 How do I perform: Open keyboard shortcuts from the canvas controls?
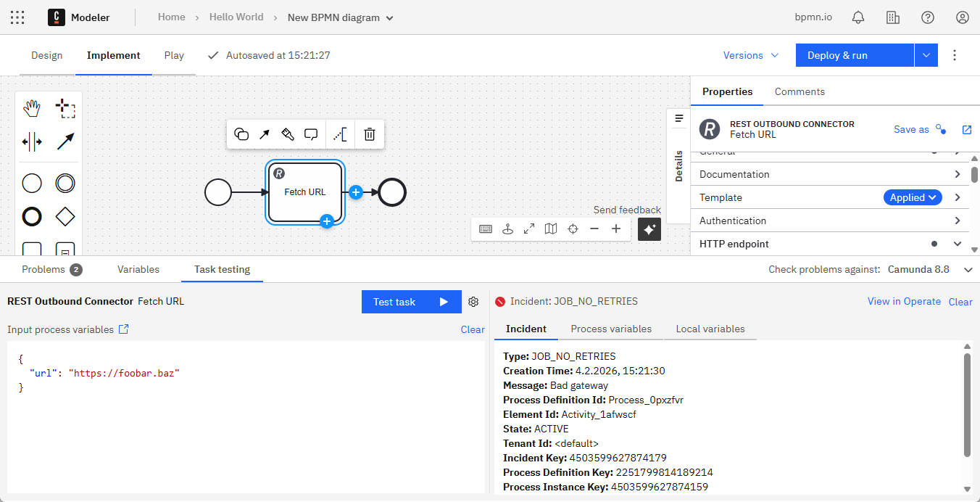click(485, 229)
